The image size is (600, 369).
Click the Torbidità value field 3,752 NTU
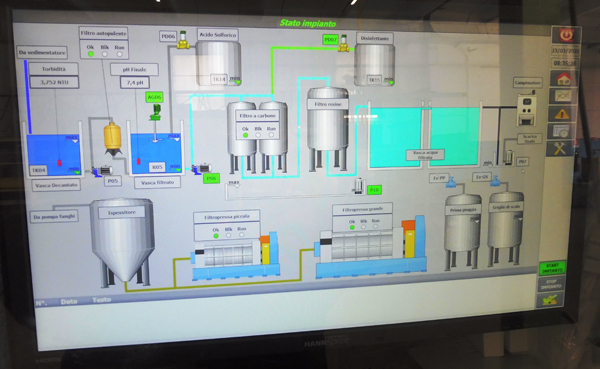coord(54,82)
